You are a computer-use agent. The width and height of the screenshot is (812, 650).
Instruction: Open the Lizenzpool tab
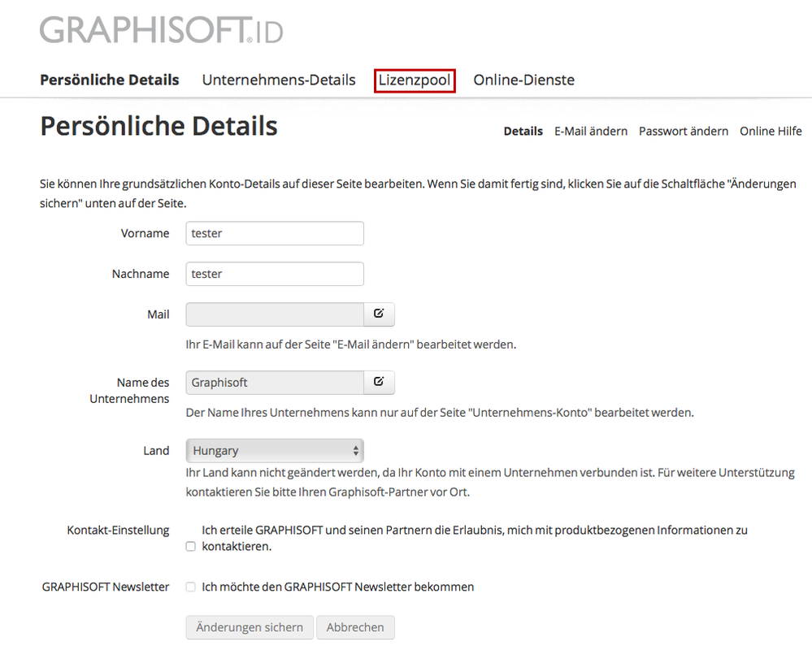[415, 80]
